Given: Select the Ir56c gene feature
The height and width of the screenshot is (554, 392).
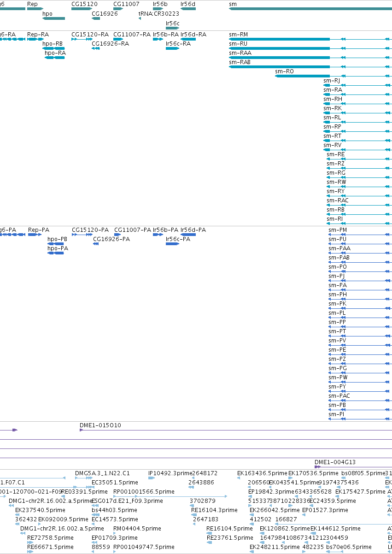Looking at the screenshot, I should click(x=172, y=28).
